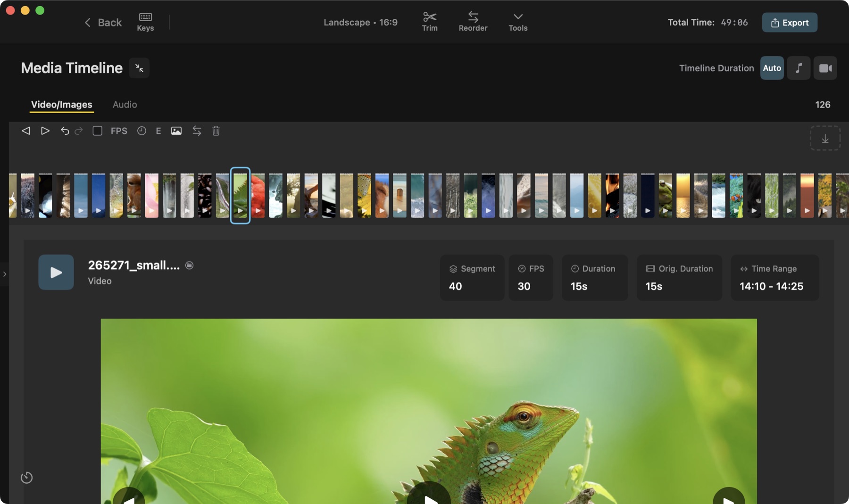849x504 pixels.
Task: Toggle the select-all square checkbox
Action: (x=97, y=131)
